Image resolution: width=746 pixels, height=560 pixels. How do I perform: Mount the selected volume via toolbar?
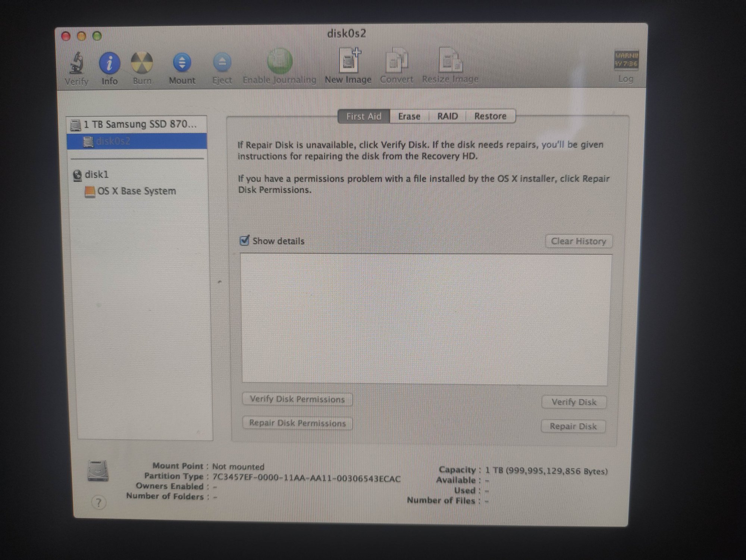click(182, 63)
